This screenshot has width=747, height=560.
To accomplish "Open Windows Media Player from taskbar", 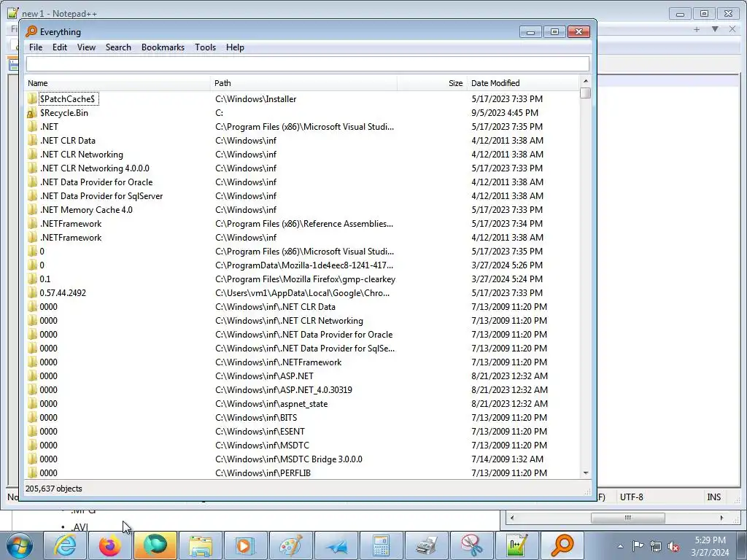I will tap(246, 545).
